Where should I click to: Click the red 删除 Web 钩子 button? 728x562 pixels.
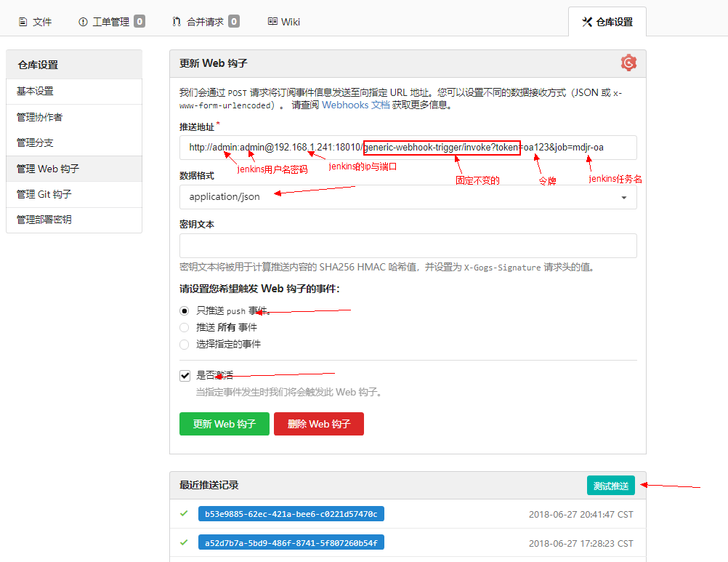[319, 424]
